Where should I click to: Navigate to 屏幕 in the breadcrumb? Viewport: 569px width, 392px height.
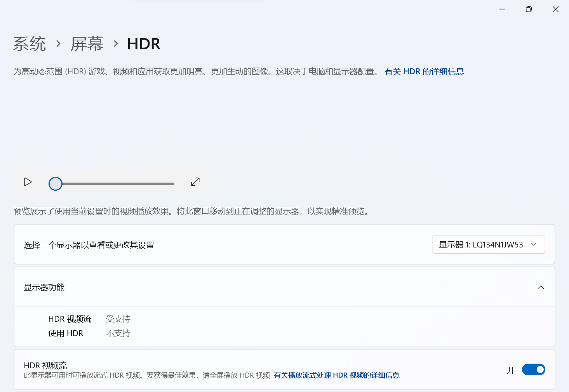(x=87, y=44)
